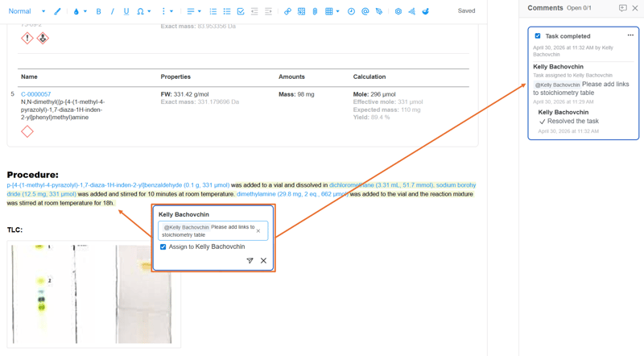The height and width of the screenshot is (356, 644).
Task: Click the Saved status indicator
Action: pos(467,11)
